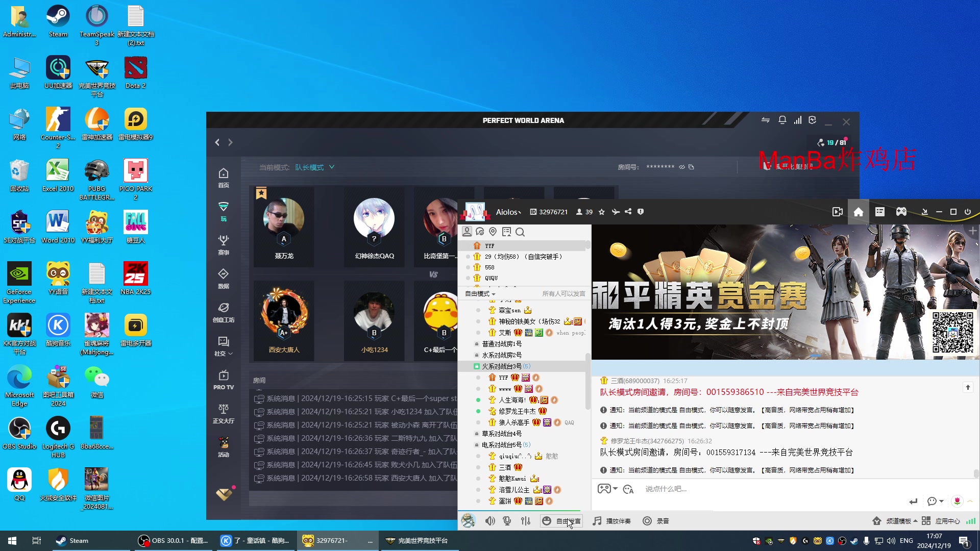Expand 频道模板 channel template menu
Screen dimensions: 980x551
pos(895,521)
